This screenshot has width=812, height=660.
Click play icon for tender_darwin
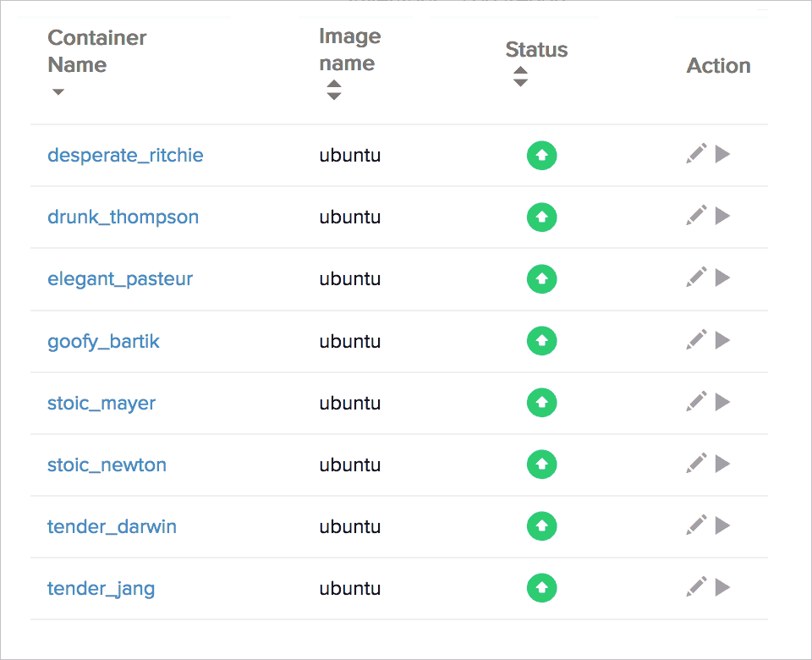tap(723, 525)
